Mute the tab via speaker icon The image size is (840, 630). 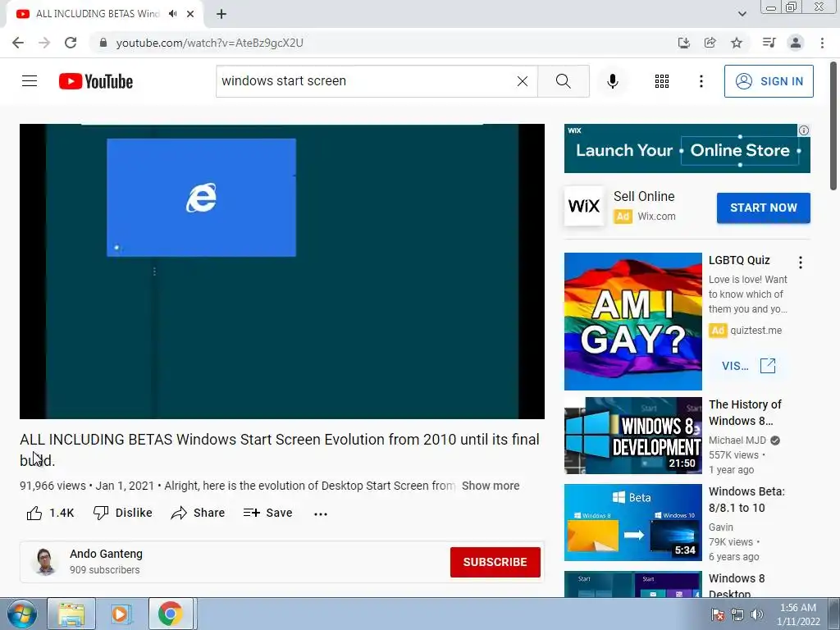point(172,14)
